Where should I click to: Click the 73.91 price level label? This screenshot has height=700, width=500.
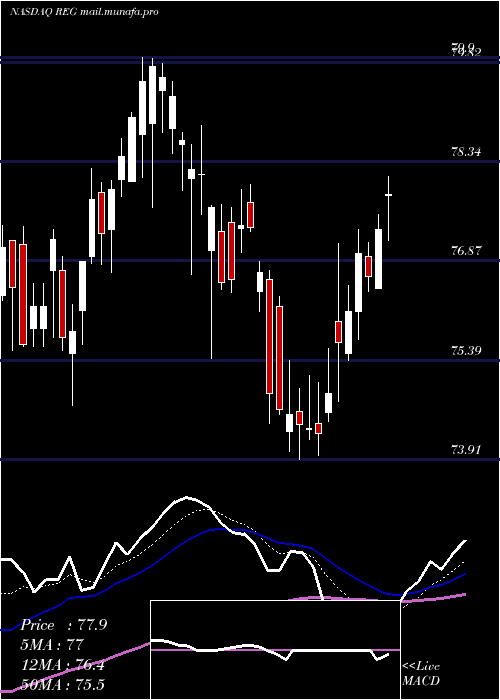tap(466, 450)
